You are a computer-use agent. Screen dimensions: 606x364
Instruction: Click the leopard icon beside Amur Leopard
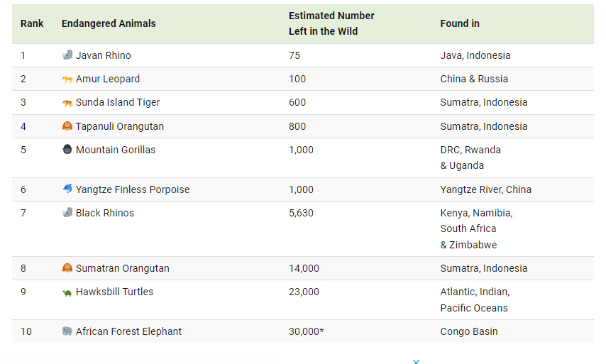tap(67, 79)
